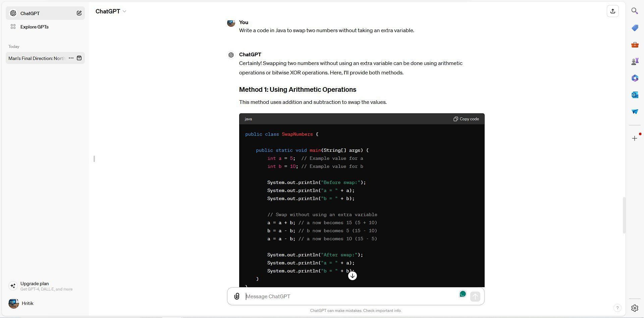
Task: Click text 'This method uses addition and subtraction'
Action: coord(313,102)
